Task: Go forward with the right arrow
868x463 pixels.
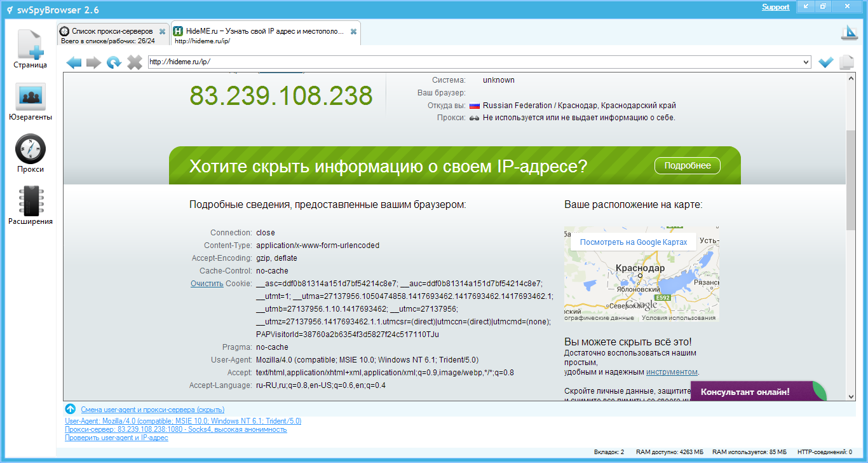Action: [x=94, y=62]
